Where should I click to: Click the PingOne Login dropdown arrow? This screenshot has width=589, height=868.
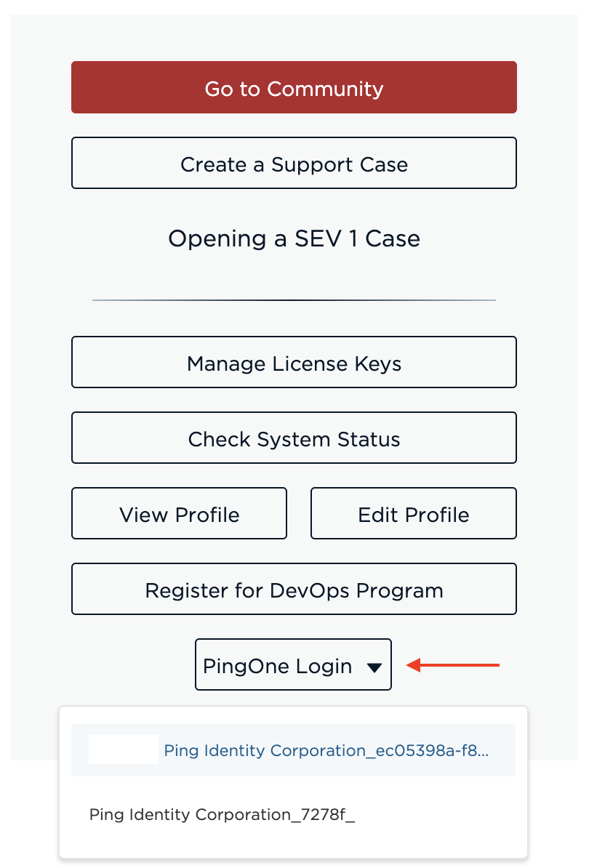tap(373, 665)
